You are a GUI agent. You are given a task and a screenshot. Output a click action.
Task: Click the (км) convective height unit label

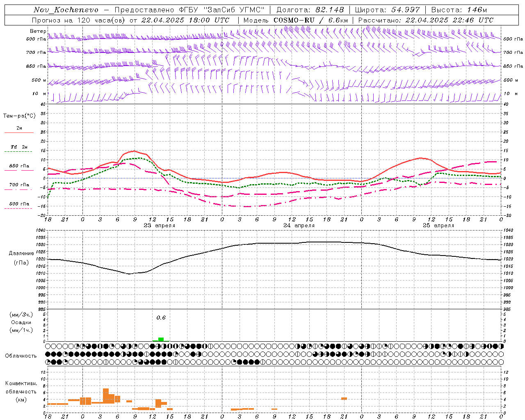pos(21,399)
